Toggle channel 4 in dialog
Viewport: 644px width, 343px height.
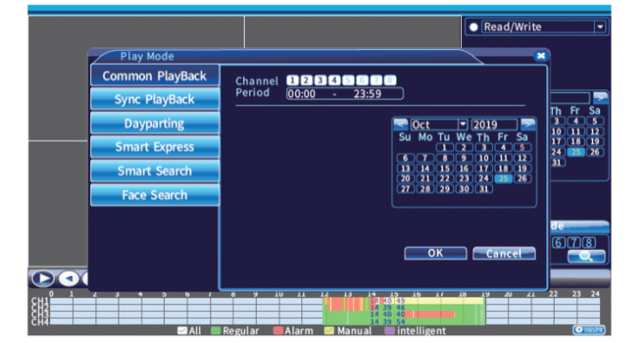coord(334,80)
